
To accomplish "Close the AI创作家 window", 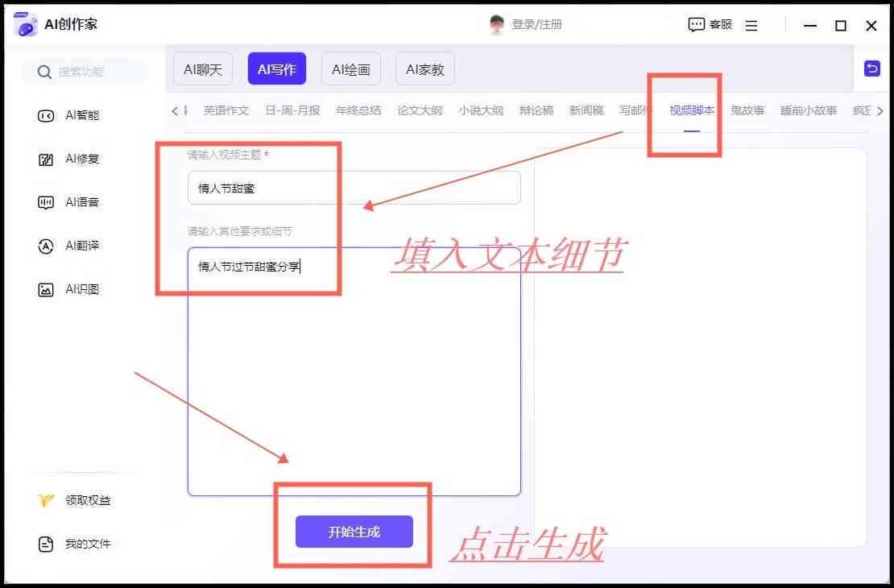I will (x=871, y=26).
